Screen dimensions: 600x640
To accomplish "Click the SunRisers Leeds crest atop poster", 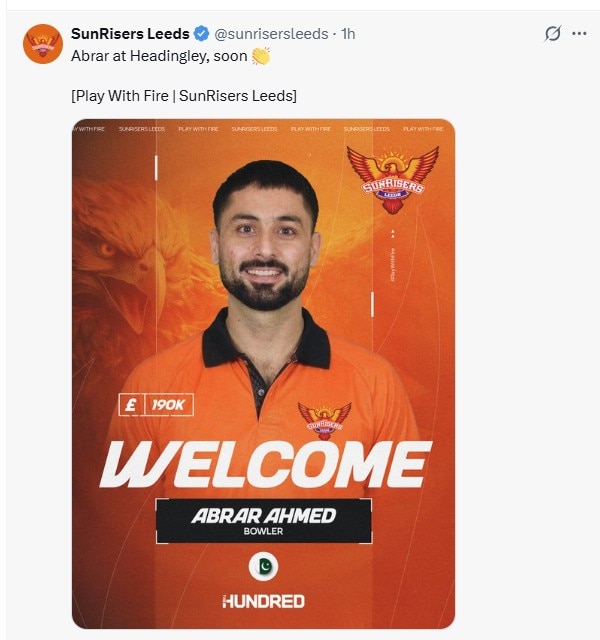I will click(x=392, y=180).
